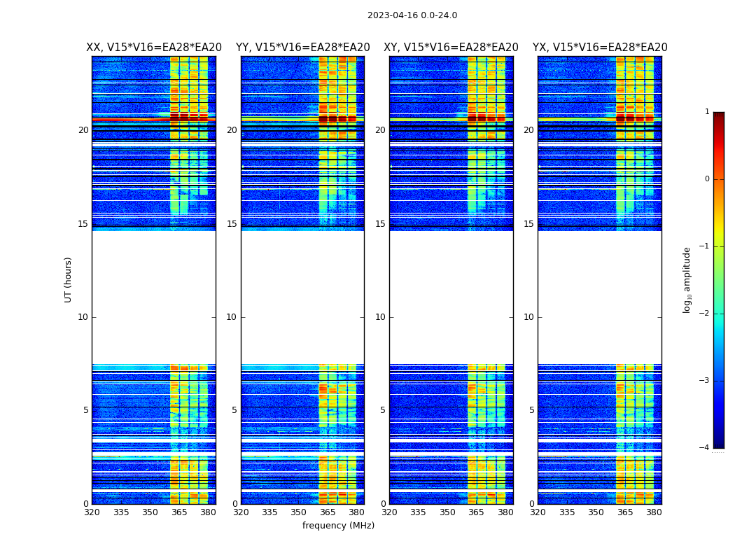Select the XX panel title text
This screenshot has height=560, width=735.
153,48
